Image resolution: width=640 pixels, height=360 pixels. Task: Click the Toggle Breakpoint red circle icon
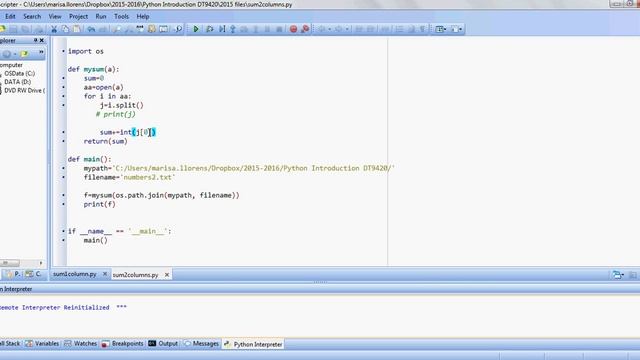(293, 29)
